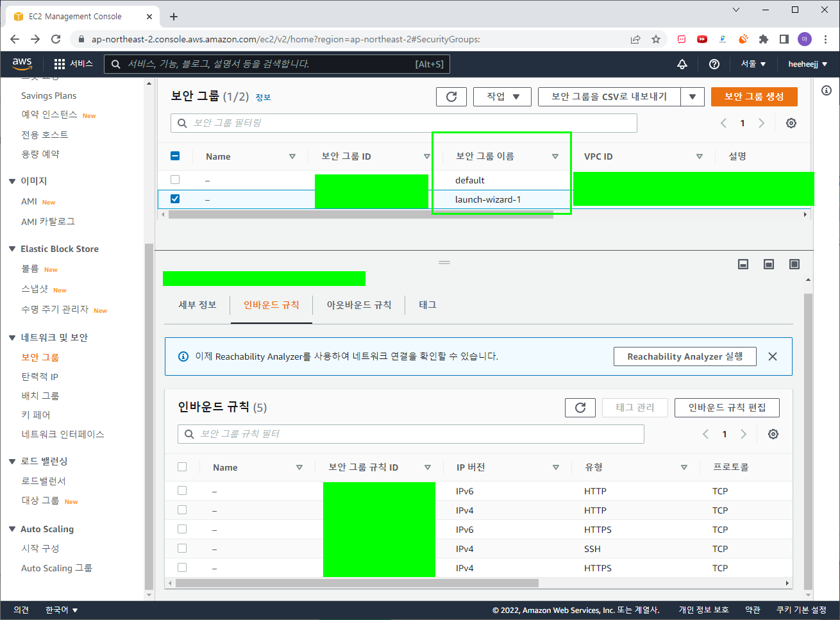
Task: Open security group list preferences gear
Action: 791,122
